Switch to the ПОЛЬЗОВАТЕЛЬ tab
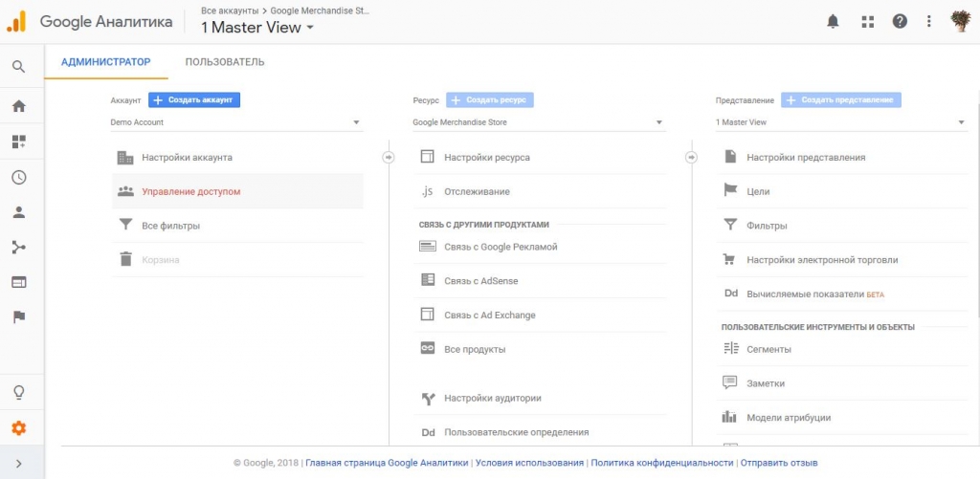 (x=225, y=62)
